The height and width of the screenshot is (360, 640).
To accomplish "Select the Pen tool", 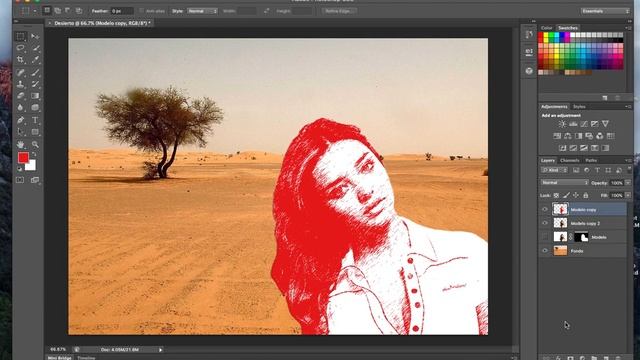I will click(x=20, y=120).
